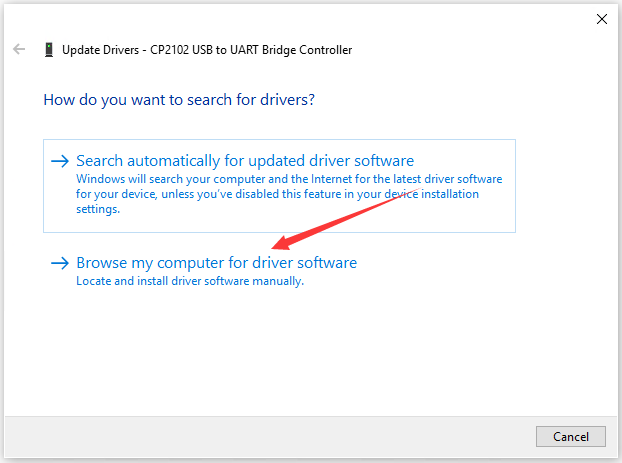This screenshot has height=463, width=622.
Task: Click the arrow icon beside Browse my computer
Action: point(60,263)
